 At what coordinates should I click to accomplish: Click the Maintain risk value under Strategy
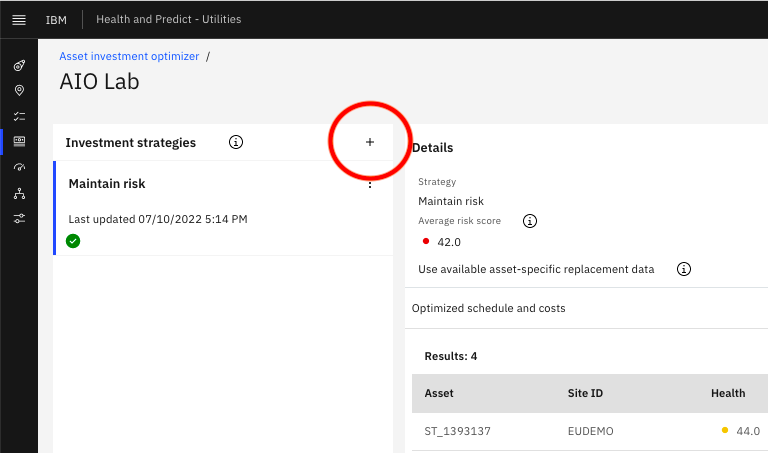(x=451, y=201)
